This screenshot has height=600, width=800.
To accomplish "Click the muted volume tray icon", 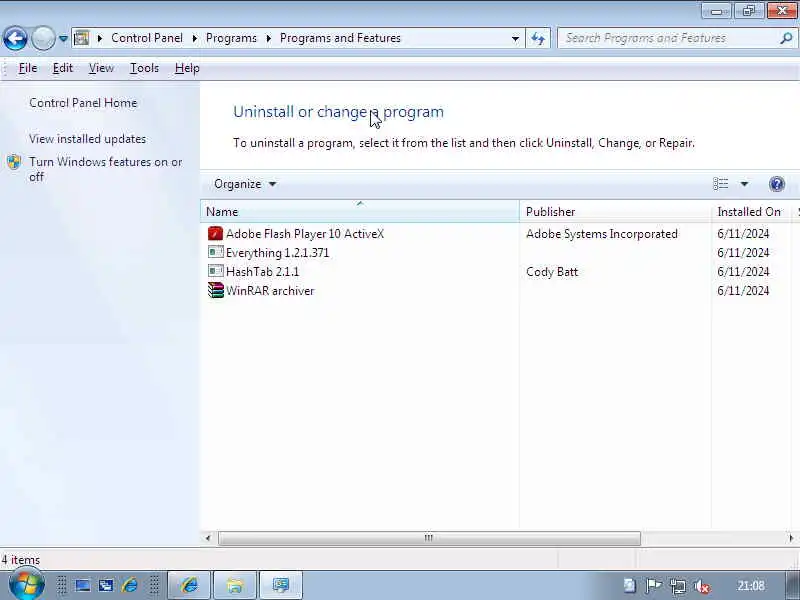I will (702, 586).
